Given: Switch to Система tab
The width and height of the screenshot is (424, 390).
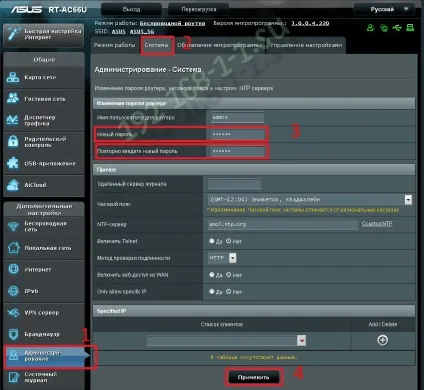Looking at the screenshot, I should click(x=156, y=45).
